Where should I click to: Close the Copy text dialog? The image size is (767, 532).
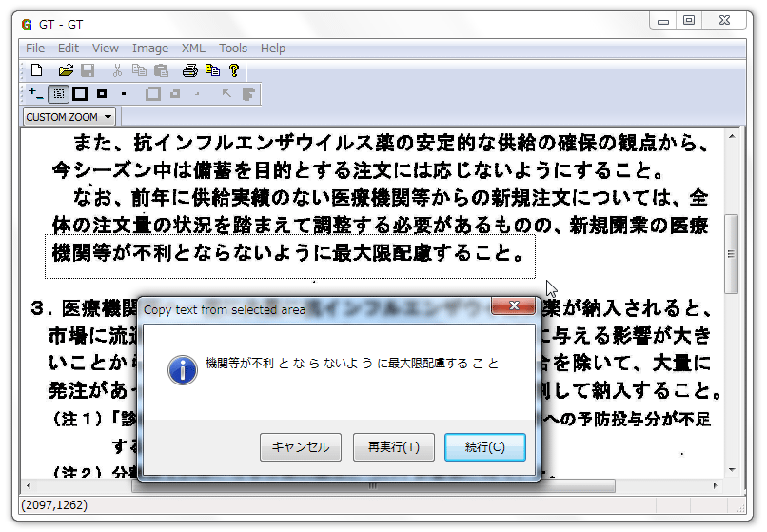click(x=512, y=306)
